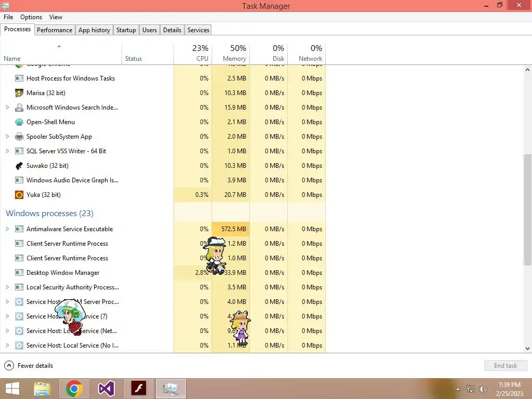Click the Host Process for Windows Tasks icon
Screen dimensions: 532x399
[x=19, y=78]
